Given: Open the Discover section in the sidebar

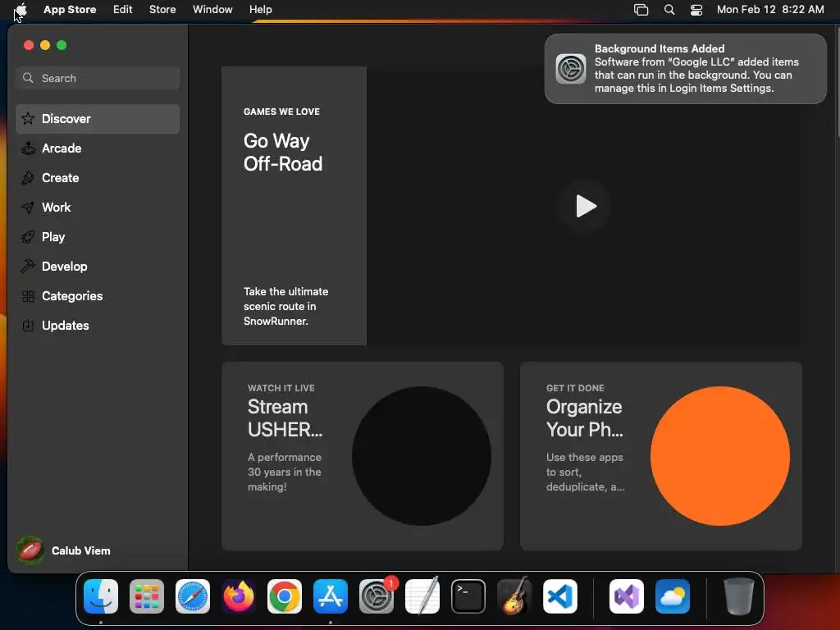Looking at the screenshot, I should click(98, 119).
